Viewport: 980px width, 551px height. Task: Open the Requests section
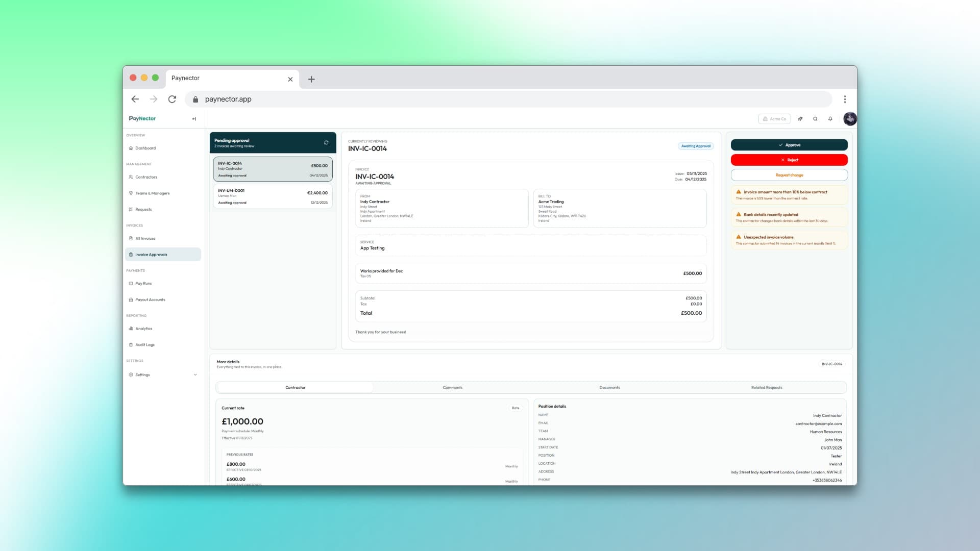tap(143, 209)
